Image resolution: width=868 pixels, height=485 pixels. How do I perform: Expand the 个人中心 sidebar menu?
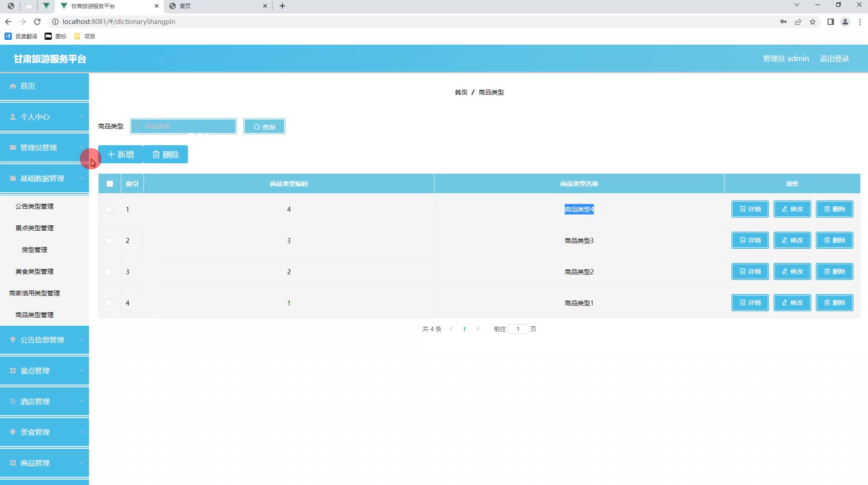click(44, 117)
